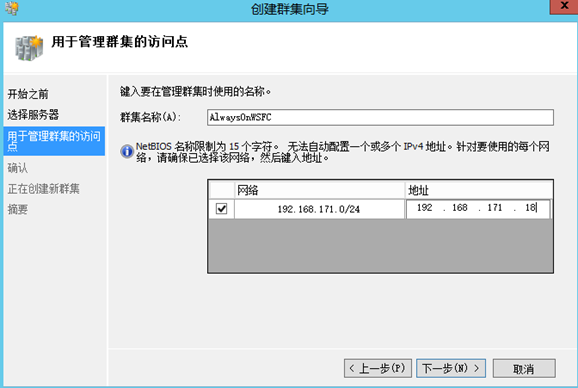Click the 网络 column header
The image size is (578, 388).
[320, 190]
